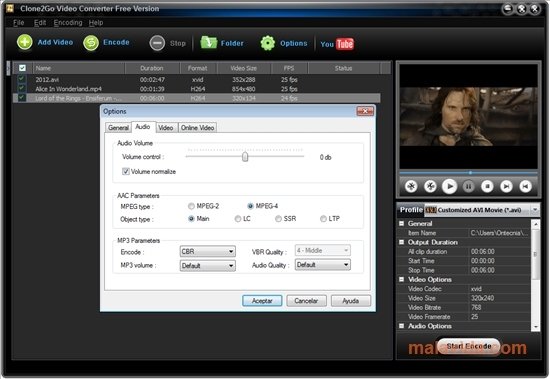Open the Help menu
The width and height of the screenshot is (550, 379).
(x=96, y=23)
